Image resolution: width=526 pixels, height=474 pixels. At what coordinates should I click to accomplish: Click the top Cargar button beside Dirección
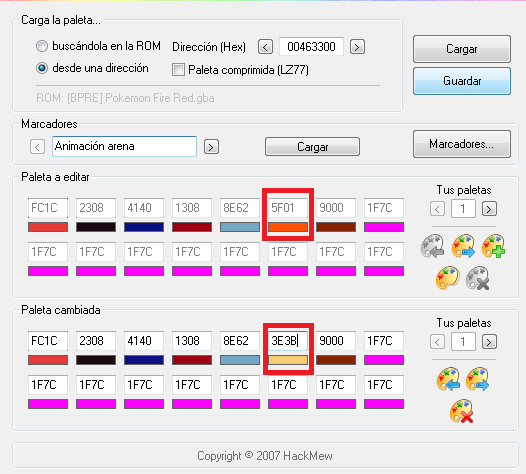click(x=462, y=49)
